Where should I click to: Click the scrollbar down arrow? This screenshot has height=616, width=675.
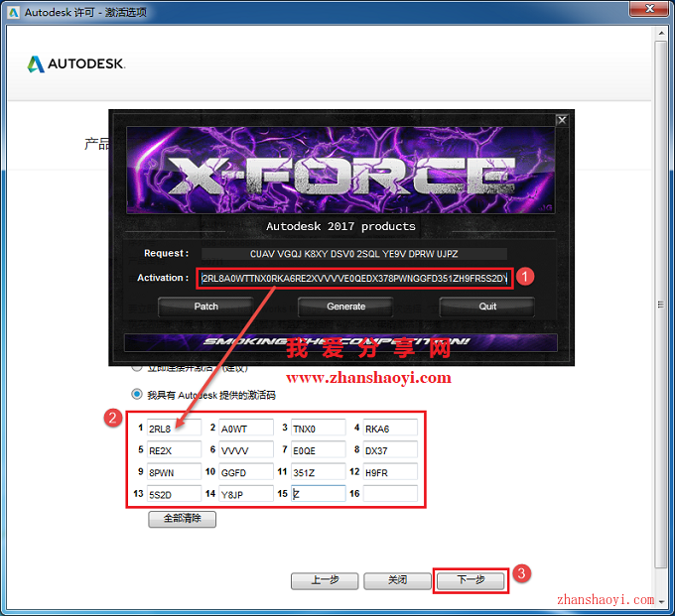tap(661, 602)
